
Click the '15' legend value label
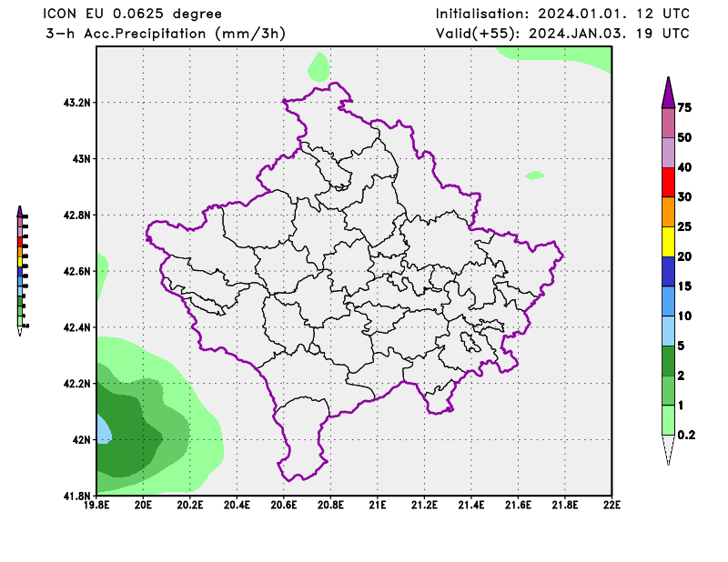pyautogui.click(x=684, y=286)
